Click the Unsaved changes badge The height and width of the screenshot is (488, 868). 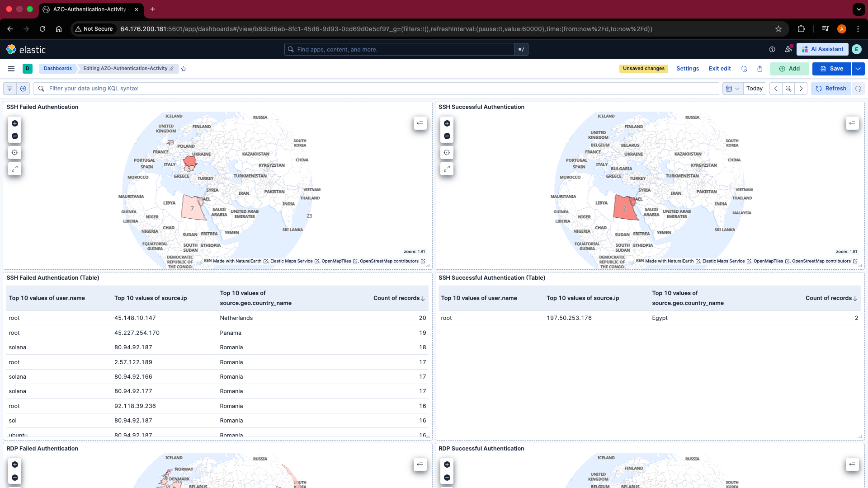click(644, 69)
